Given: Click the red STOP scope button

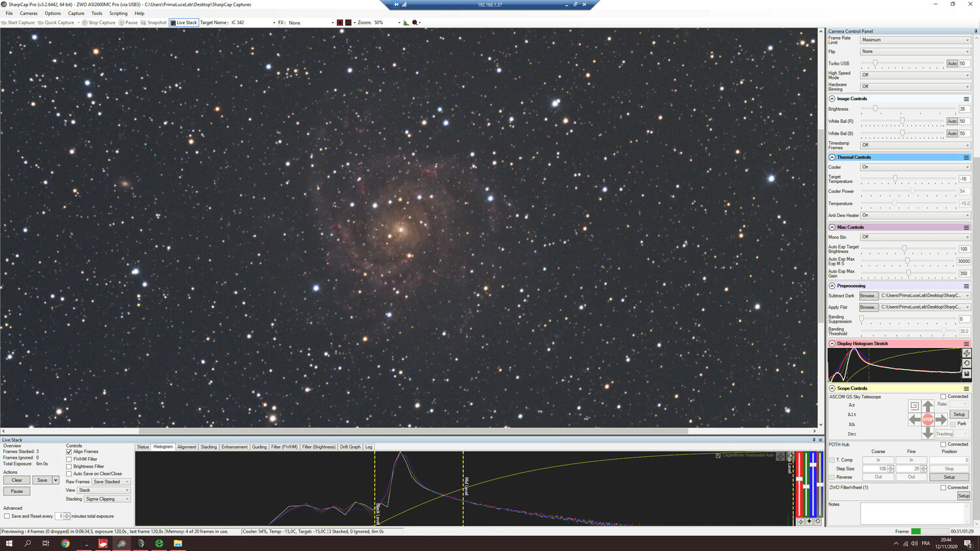Looking at the screenshot, I should [928, 419].
